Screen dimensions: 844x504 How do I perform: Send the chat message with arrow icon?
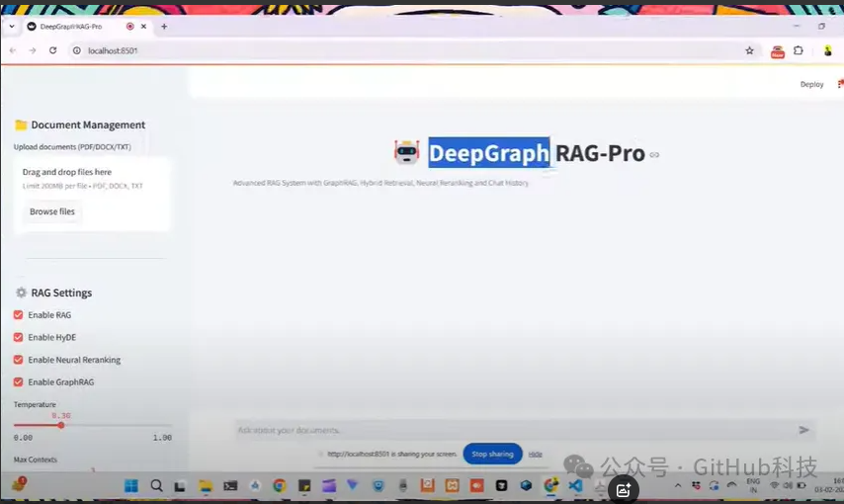click(x=803, y=430)
